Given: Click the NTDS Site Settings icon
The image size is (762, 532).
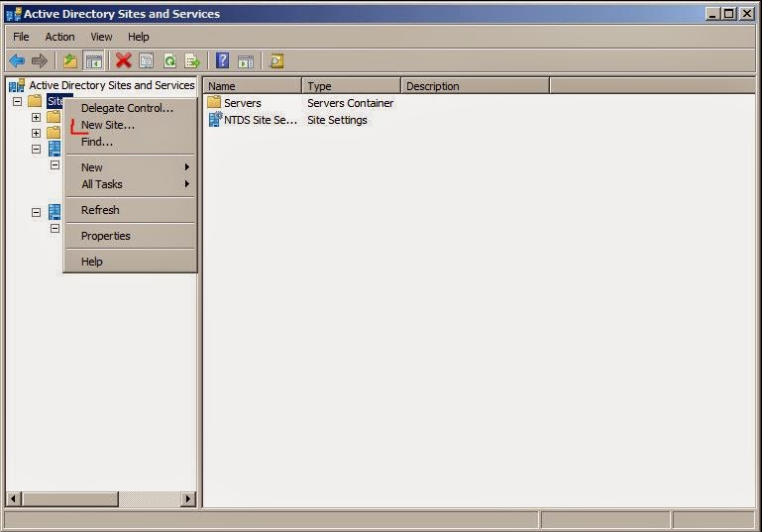Looking at the screenshot, I should 215,119.
